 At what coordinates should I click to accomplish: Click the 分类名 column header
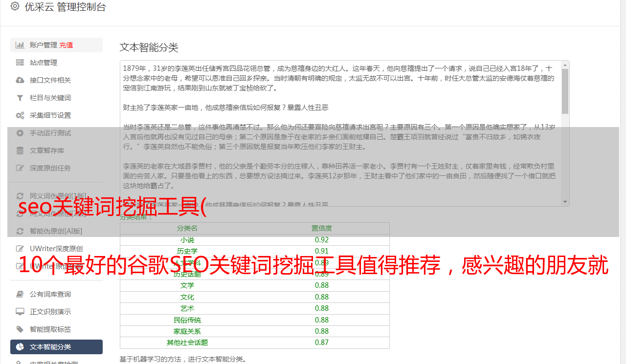tap(187, 228)
